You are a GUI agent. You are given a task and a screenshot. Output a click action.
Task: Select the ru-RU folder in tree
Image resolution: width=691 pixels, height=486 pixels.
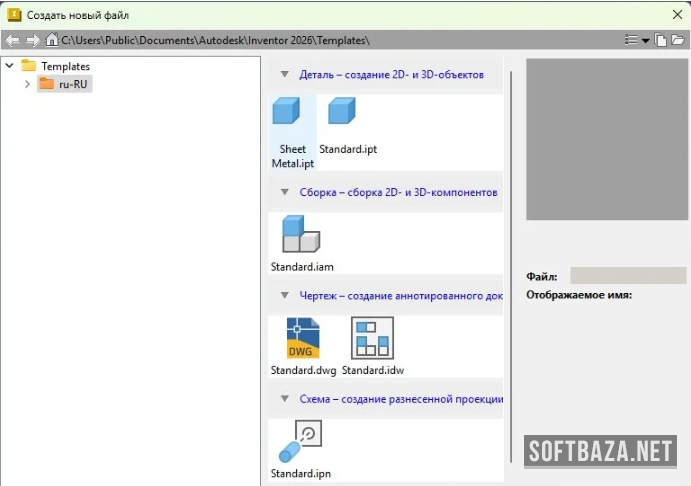tap(74, 84)
